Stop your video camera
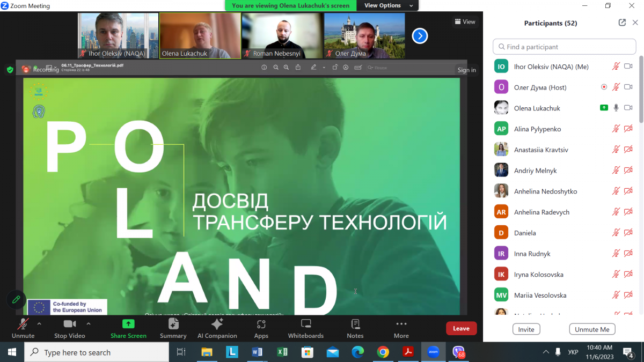The width and height of the screenshot is (644, 362). pyautogui.click(x=70, y=328)
